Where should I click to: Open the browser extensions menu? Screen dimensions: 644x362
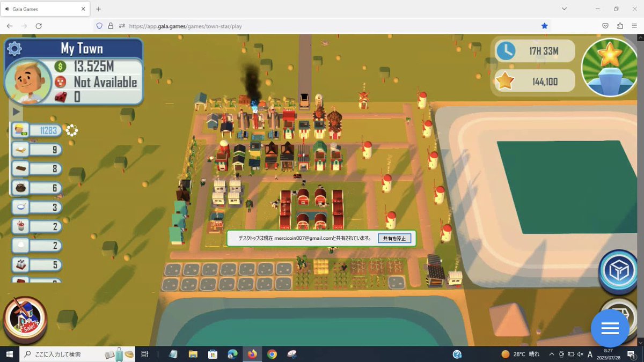pyautogui.click(x=620, y=26)
